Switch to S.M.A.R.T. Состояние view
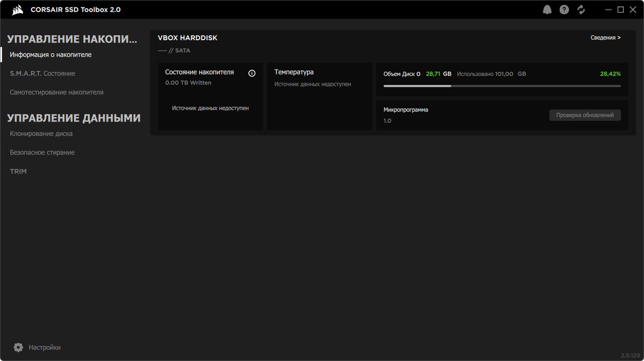The width and height of the screenshot is (644, 361). (43, 73)
